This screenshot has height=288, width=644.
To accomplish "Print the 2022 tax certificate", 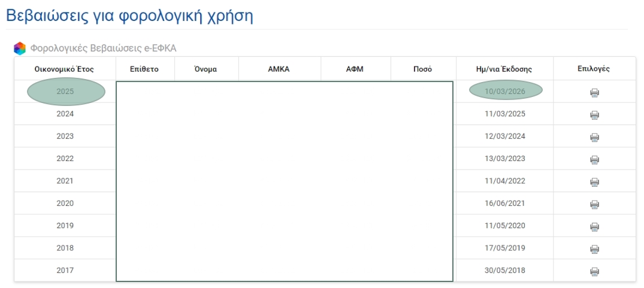I will [x=594, y=160].
